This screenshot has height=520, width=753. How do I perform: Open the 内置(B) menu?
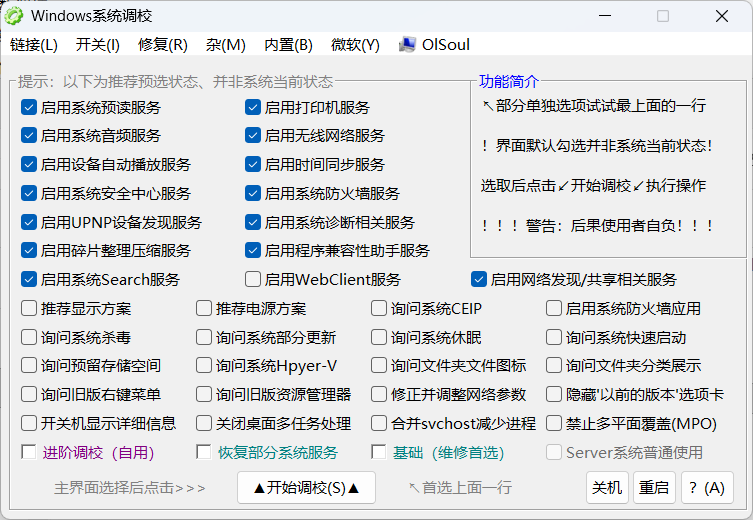(x=288, y=45)
